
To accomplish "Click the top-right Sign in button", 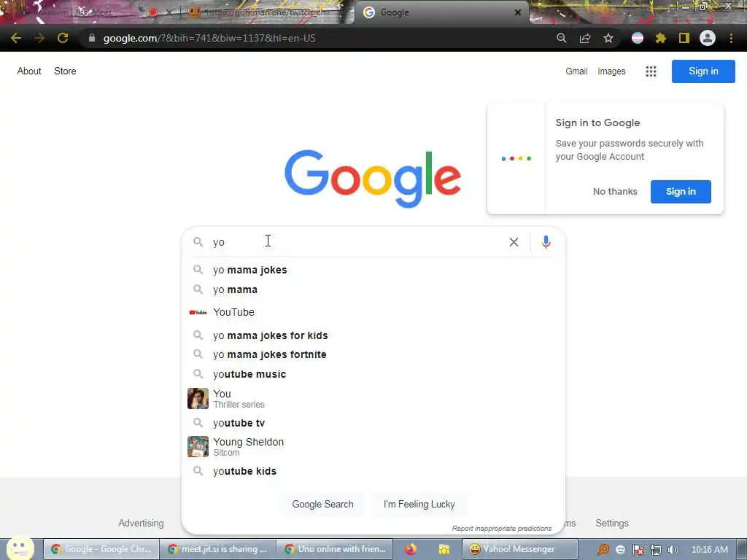I will click(703, 71).
